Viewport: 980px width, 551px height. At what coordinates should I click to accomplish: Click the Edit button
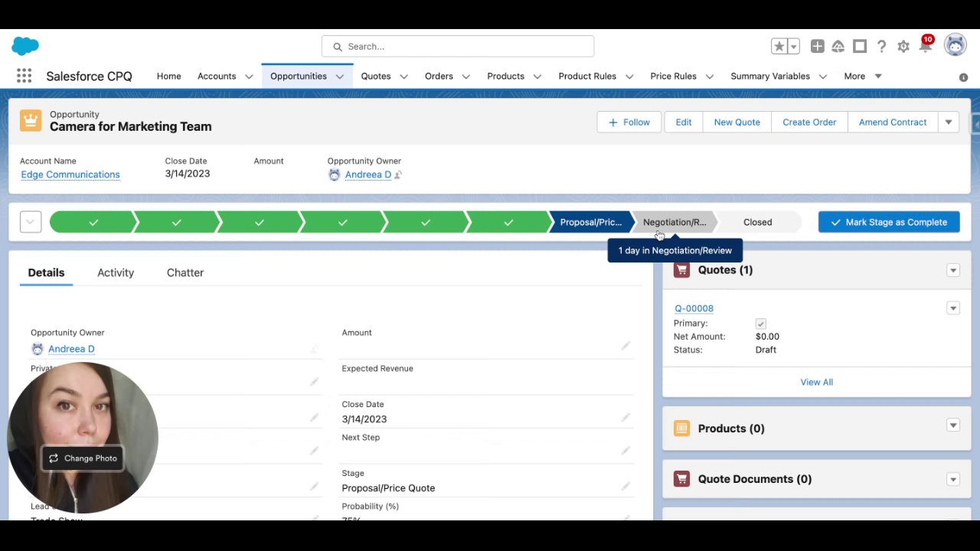point(684,122)
